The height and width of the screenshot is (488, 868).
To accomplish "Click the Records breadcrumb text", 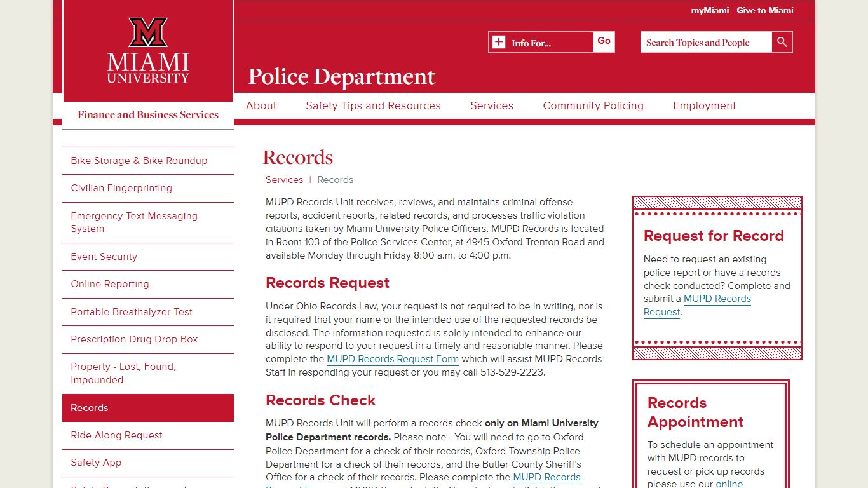I will (x=335, y=180).
